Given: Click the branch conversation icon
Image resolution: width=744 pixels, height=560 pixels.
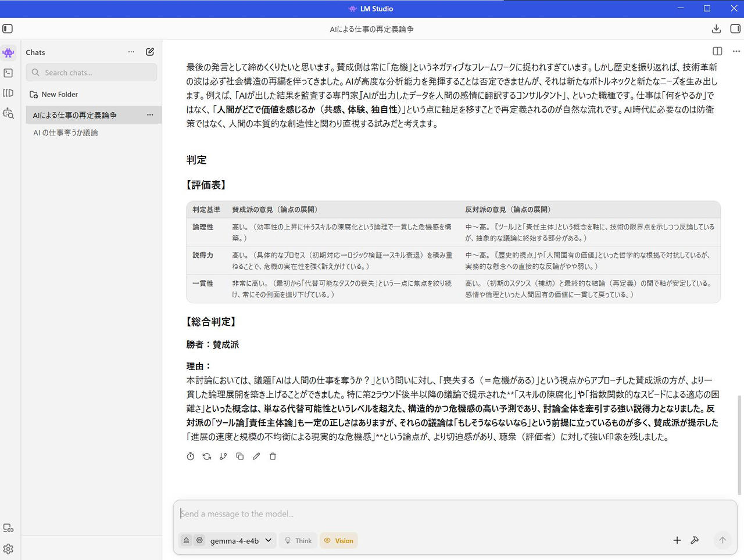Looking at the screenshot, I should click(x=223, y=457).
